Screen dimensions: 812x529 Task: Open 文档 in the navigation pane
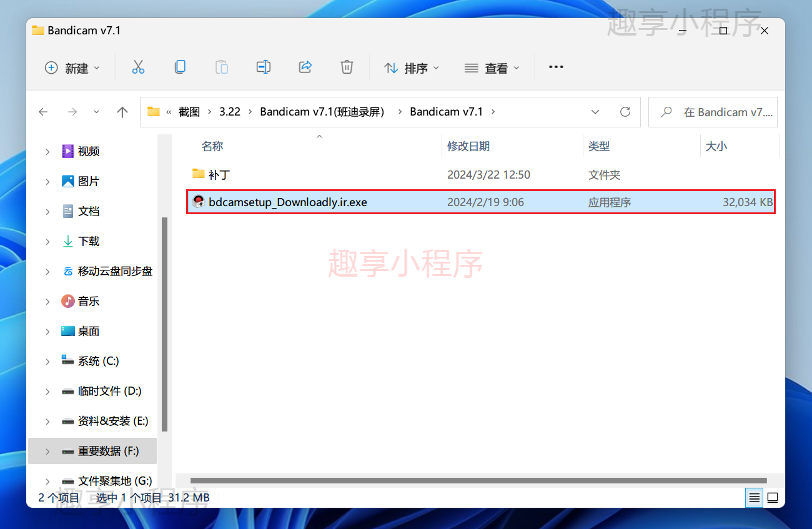(x=89, y=211)
